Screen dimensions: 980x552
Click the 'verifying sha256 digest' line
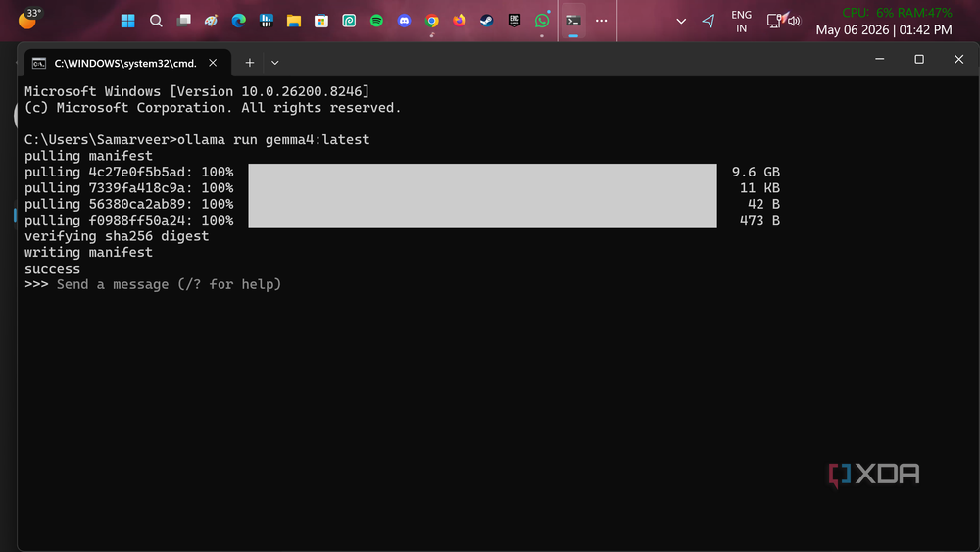pos(117,236)
